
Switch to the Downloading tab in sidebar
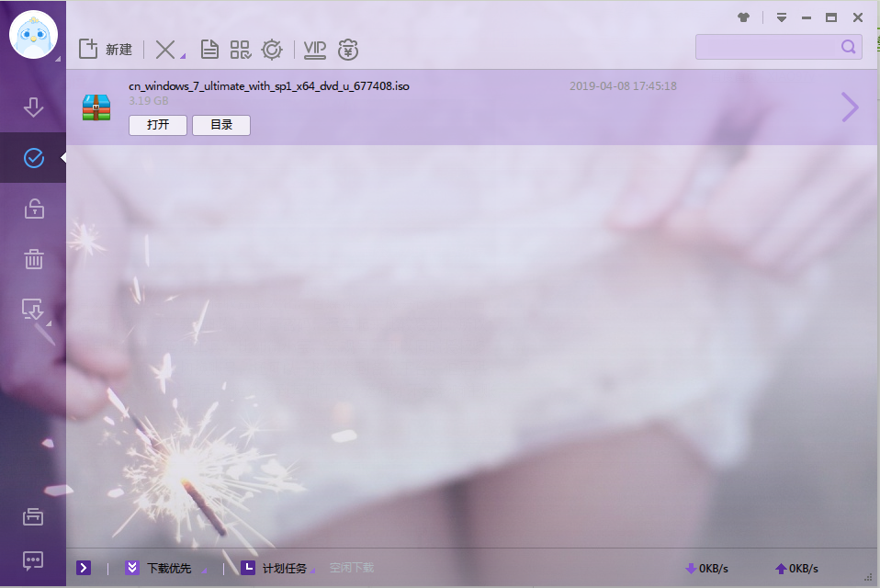pyautogui.click(x=33, y=107)
